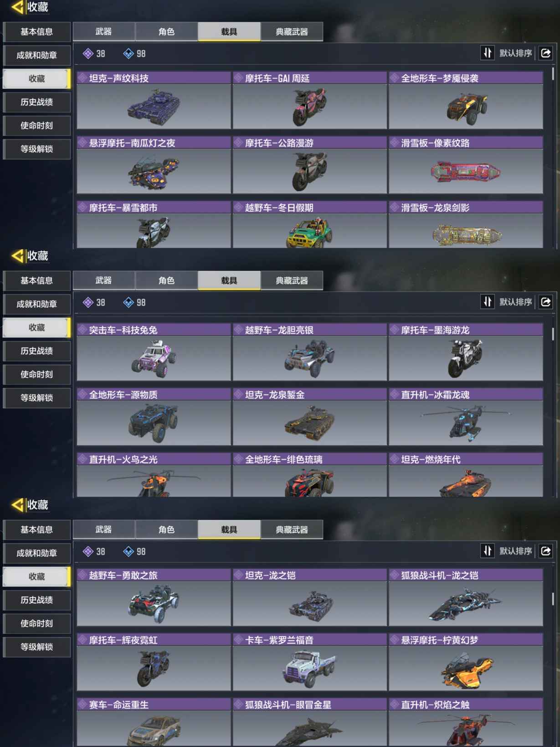Open the 越野车-勇敢之旅 vehicle card

(x=154, y=597)
